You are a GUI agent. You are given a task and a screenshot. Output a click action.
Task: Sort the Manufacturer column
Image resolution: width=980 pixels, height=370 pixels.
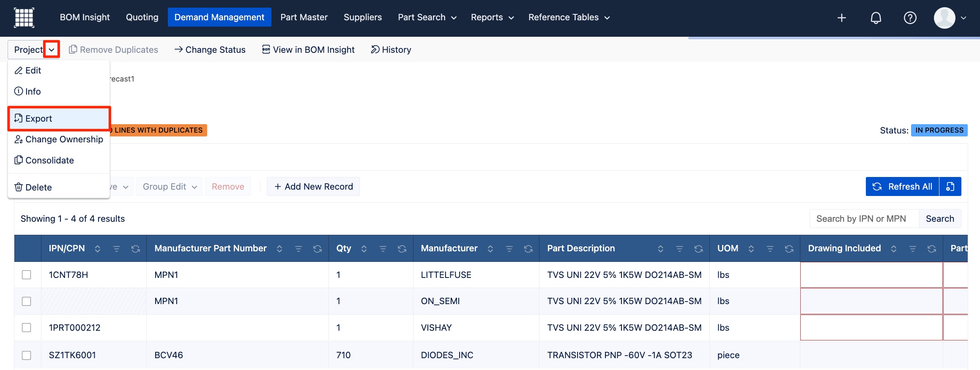point(490,249)
